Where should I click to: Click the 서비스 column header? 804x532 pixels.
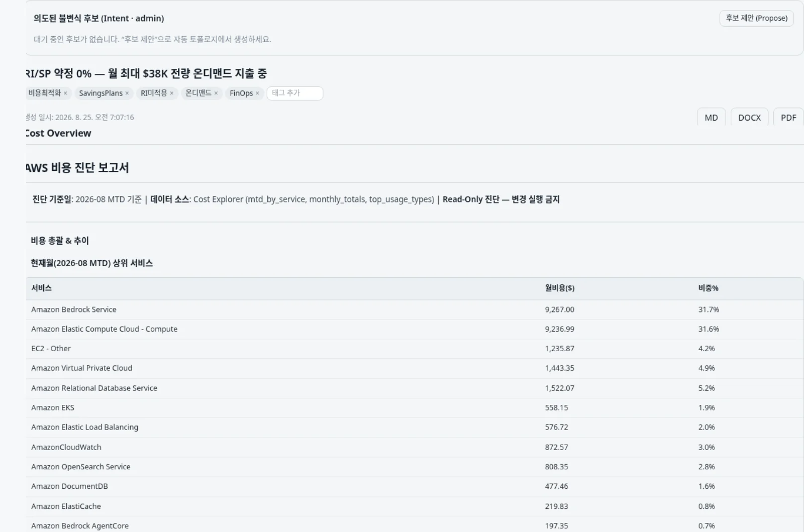tap(41, 288)
